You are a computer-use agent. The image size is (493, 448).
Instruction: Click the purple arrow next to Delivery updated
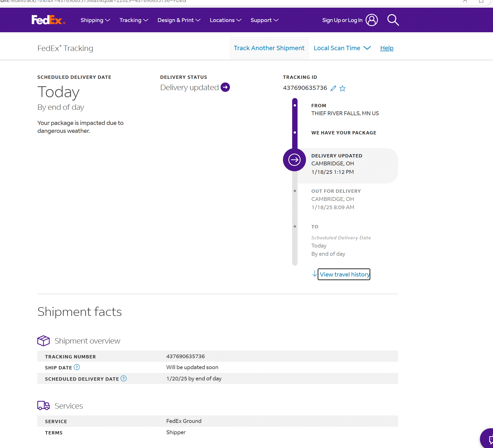click(225, 87)
